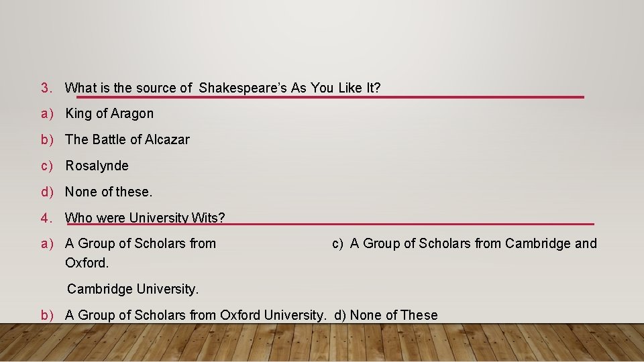
Task: Click question 3 about As You Like It
Action: click(x=223, y=88)
